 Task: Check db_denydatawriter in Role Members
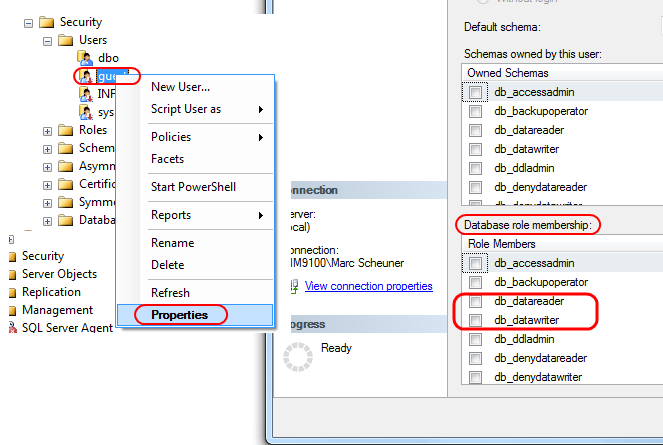(x=475, y=377)
